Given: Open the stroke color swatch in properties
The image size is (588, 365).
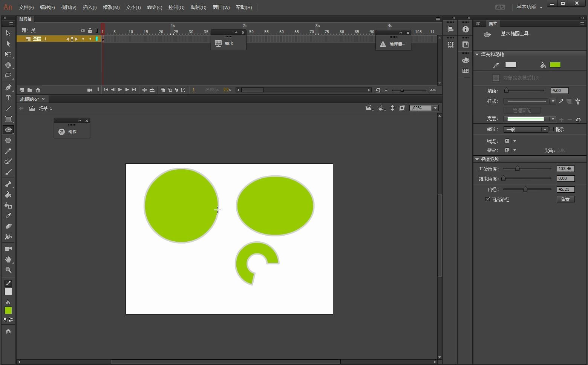Looking at the screenshot, I should click(x=511, y=65).
